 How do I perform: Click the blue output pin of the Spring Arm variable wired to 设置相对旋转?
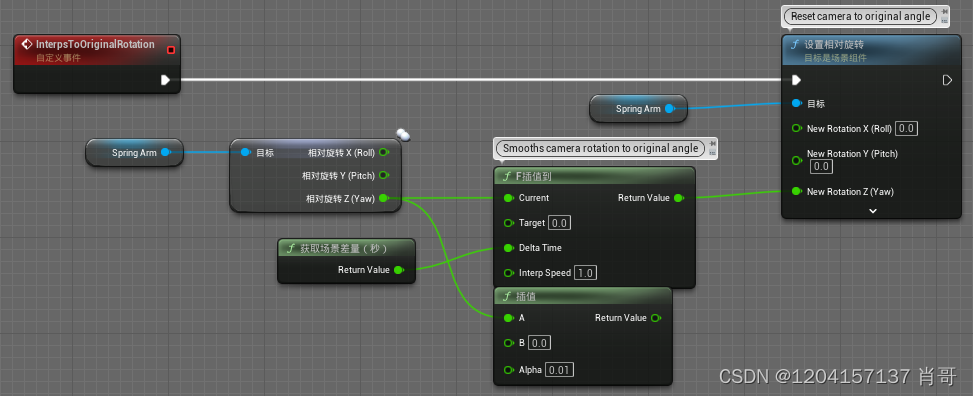(669, 109)
